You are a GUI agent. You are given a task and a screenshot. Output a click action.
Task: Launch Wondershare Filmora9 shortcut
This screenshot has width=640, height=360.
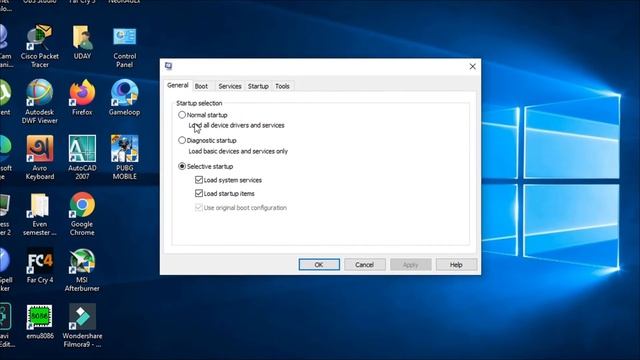point(82,326)
